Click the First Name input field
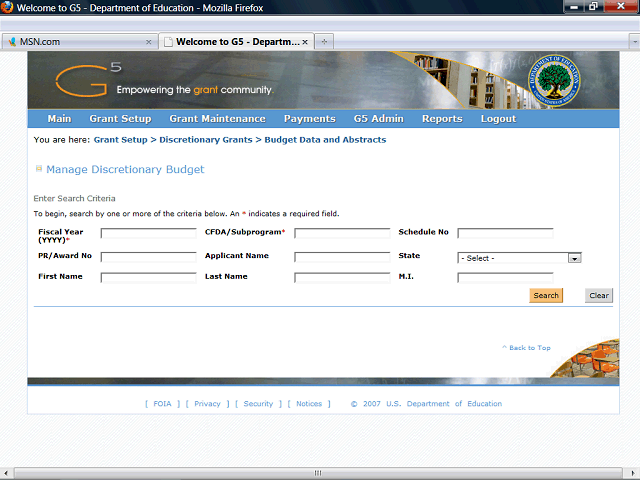 (x=149, y=278)
